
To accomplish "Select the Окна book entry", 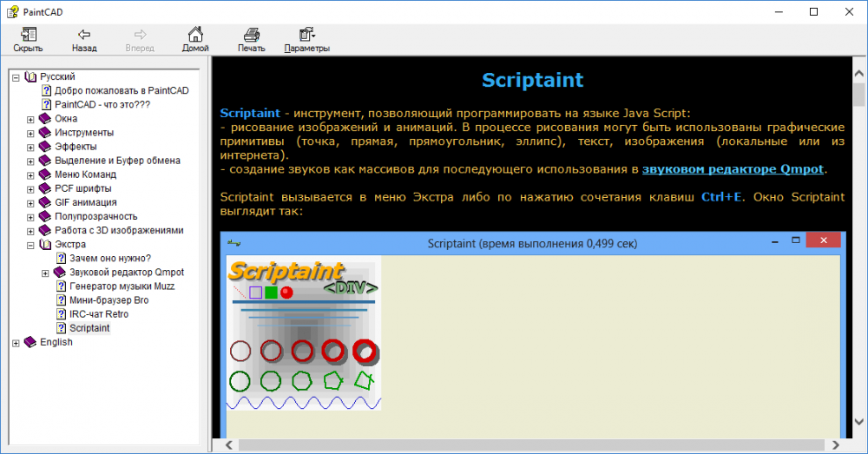I will click(66, 118).
